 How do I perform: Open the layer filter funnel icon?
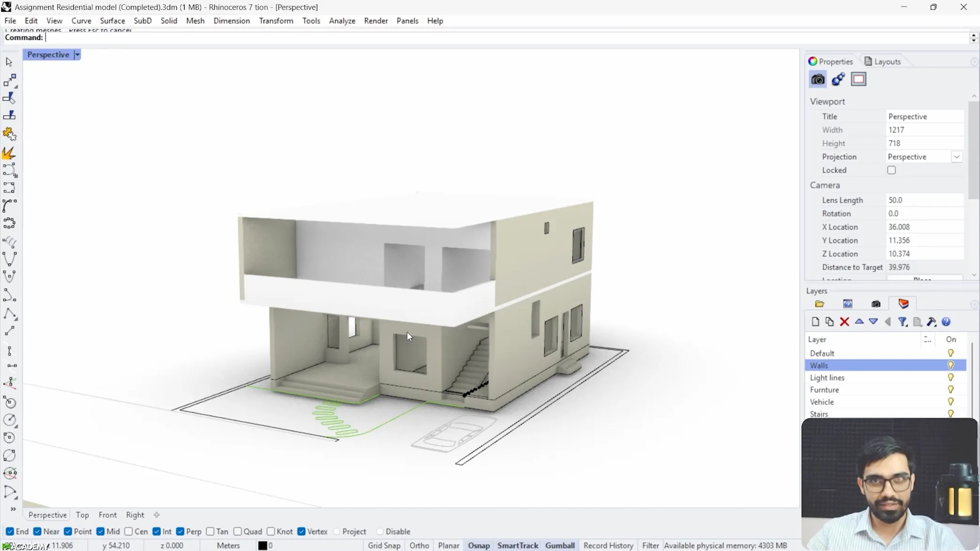(902, 322)
